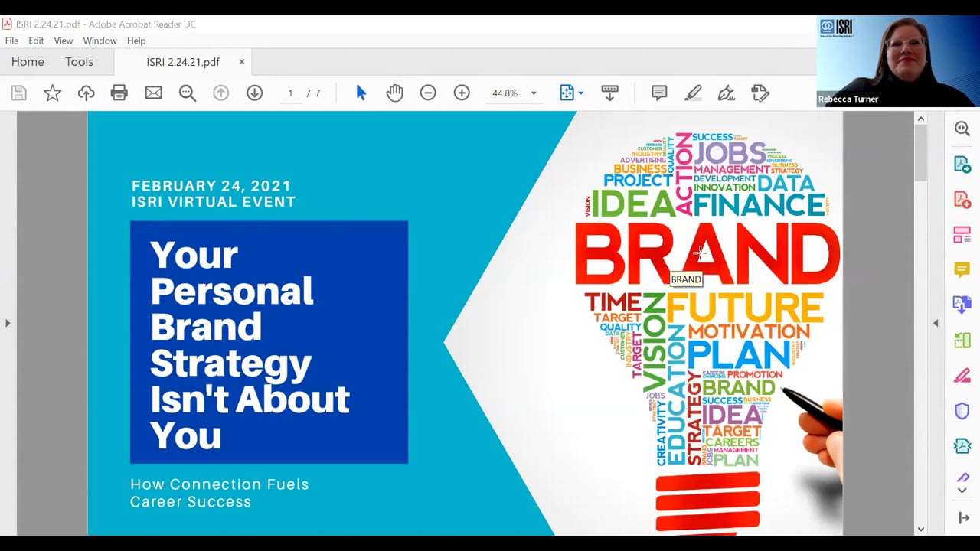This screenshot has height=551, width=980.
Task: Open Protect shield icon in sidebar
Action: (x=962, y=411)
